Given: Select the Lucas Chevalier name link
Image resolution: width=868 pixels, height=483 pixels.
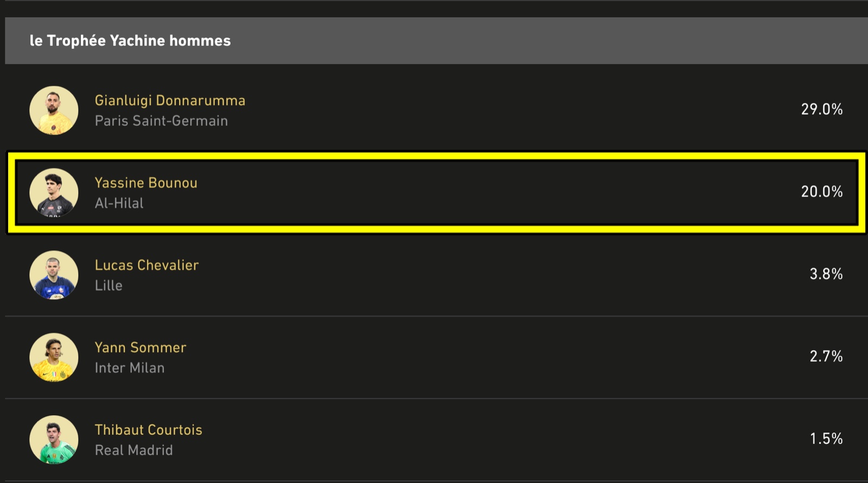Looking at the screenshot, I should click(146, 265).
